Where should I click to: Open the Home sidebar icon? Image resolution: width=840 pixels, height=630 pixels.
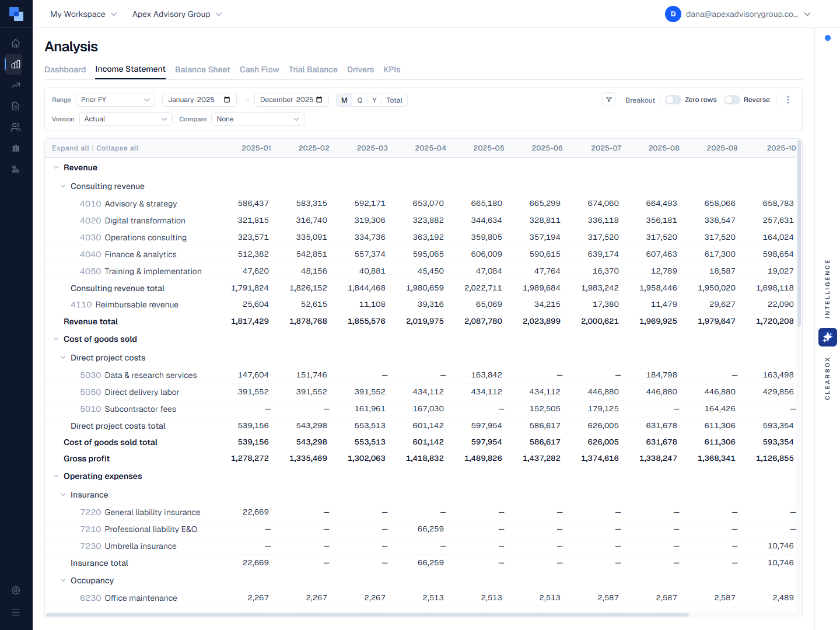point(16,43)
